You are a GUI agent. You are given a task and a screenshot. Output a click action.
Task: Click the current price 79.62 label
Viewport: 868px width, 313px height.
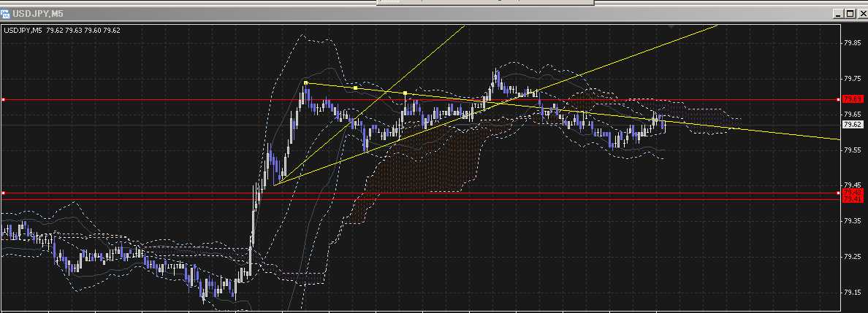click(850, 125)
